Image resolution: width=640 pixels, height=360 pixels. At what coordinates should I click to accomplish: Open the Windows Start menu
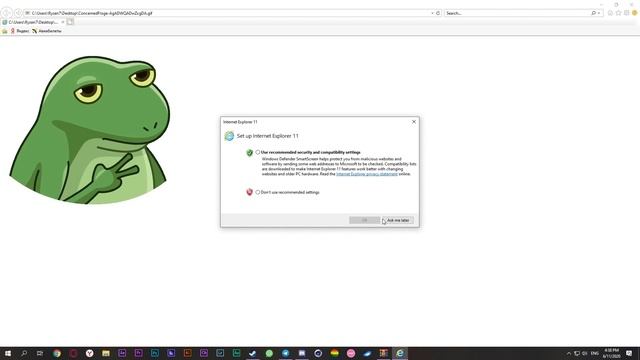(8, 353)
